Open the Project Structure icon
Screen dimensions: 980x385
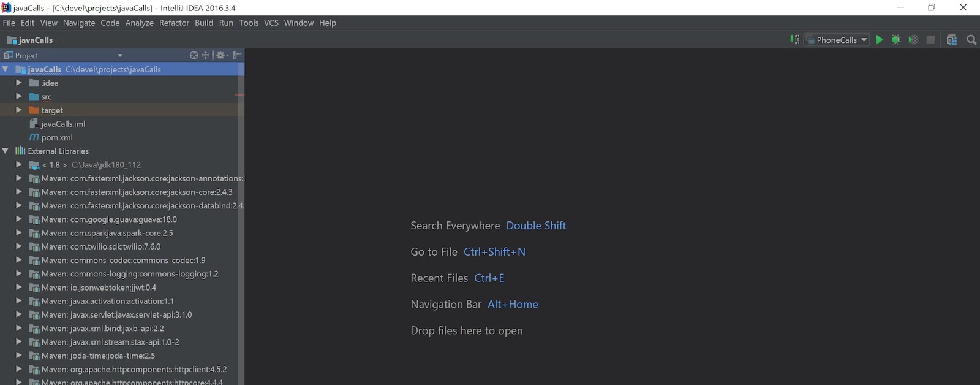coord(951,40)
